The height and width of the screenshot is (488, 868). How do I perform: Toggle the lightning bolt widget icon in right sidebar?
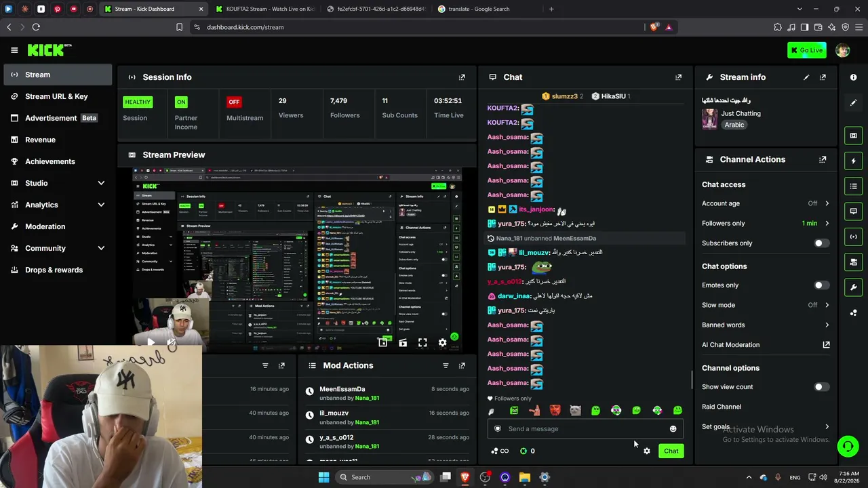pyautogui.click(x=854, y=161)
